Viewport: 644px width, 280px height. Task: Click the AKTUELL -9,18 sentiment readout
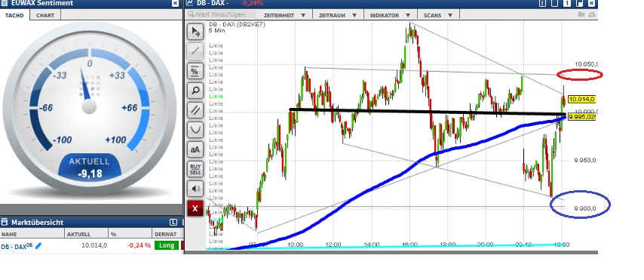[x=90, y=168]
